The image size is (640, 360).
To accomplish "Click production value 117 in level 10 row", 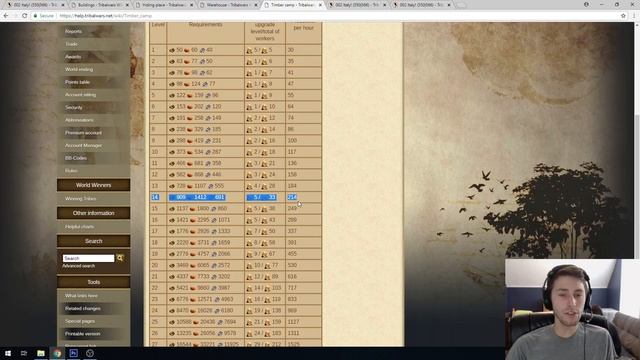I will (292, 152).
